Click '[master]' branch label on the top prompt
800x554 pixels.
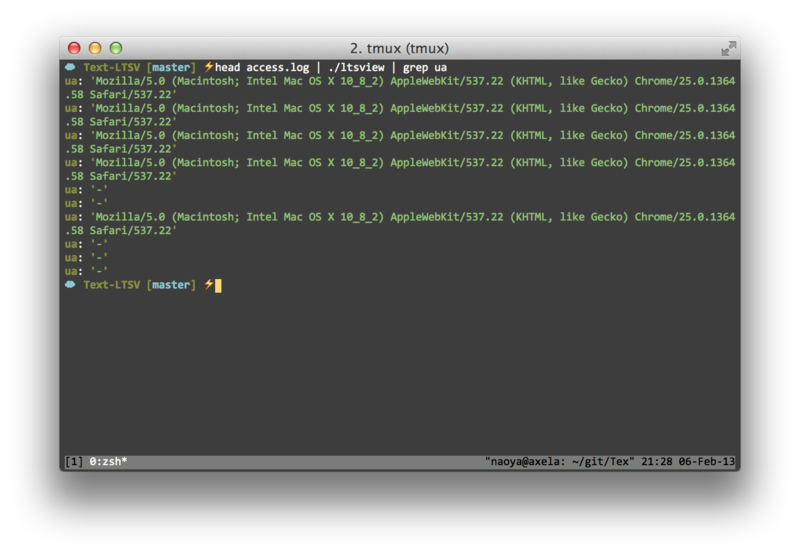171,67
